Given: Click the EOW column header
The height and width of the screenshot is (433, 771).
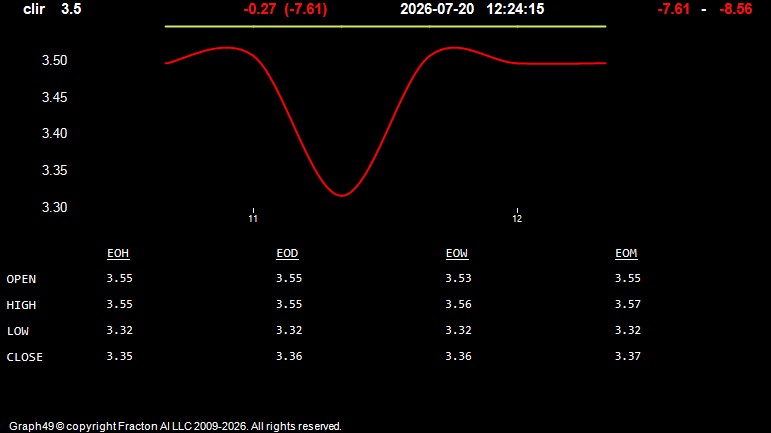Looking at the screenshot, I should coord(457,254).
